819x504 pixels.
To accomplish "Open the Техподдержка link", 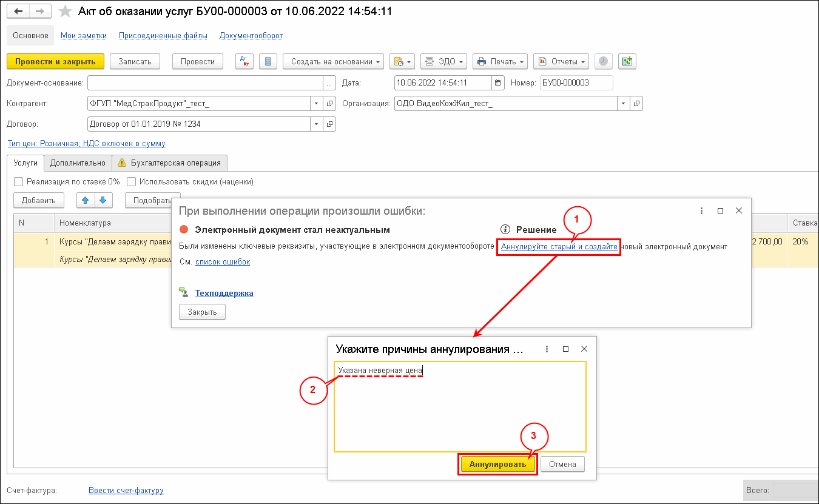I will [x=224, y=293].
